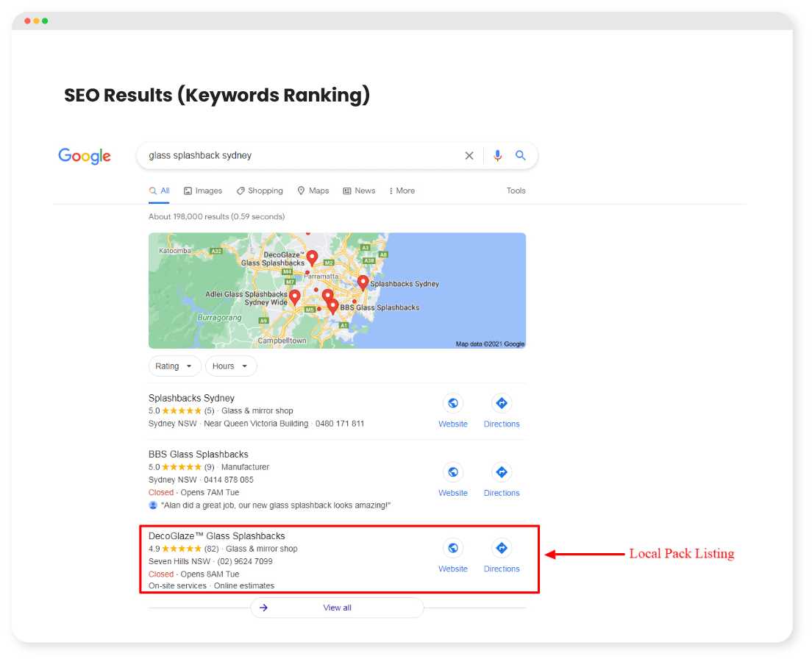This screenshot has width=812, height=662.
Task: Open the Hours filter dropdown
Action: click(231, 366)
